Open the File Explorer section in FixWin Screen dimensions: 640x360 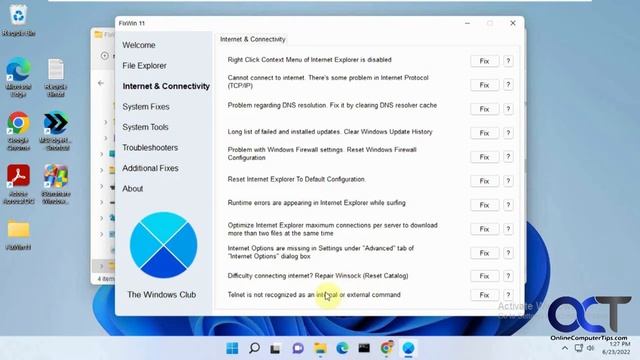tap(144, 66)
